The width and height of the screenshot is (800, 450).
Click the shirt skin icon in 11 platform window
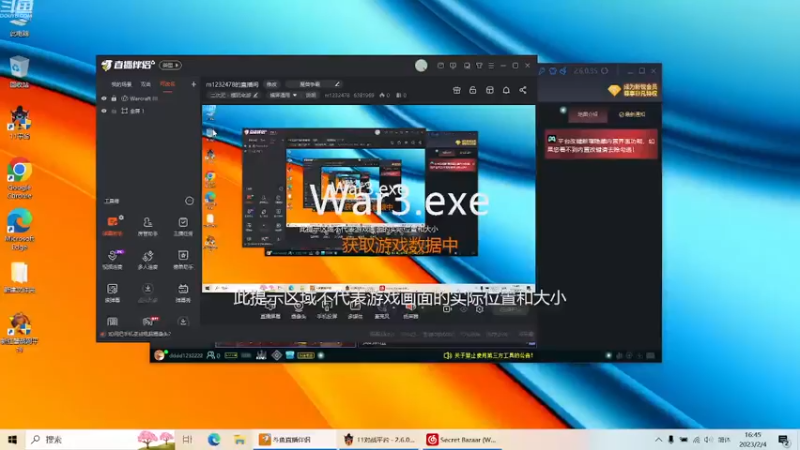tap(553, 71)
